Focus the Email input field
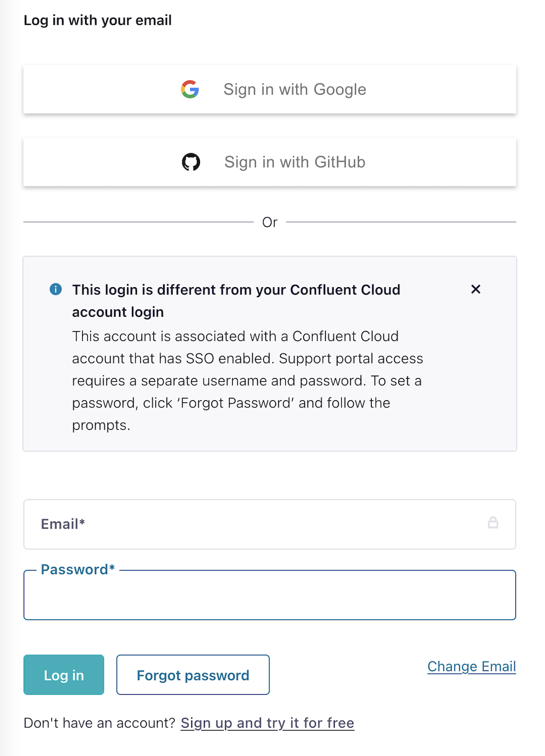This screenshot has width=545, height=756. [270, 524]
